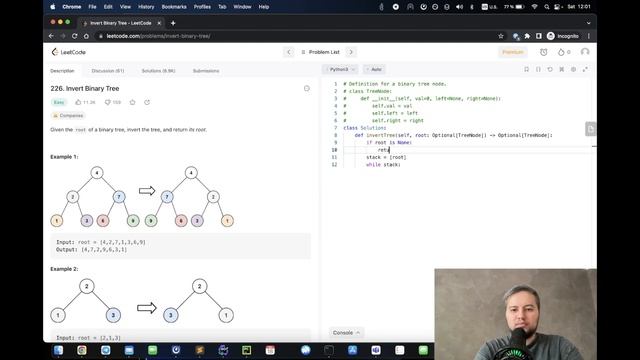
Task: Click the Incognito profile button
Action: pyautogui.click(x=563, y=36)
